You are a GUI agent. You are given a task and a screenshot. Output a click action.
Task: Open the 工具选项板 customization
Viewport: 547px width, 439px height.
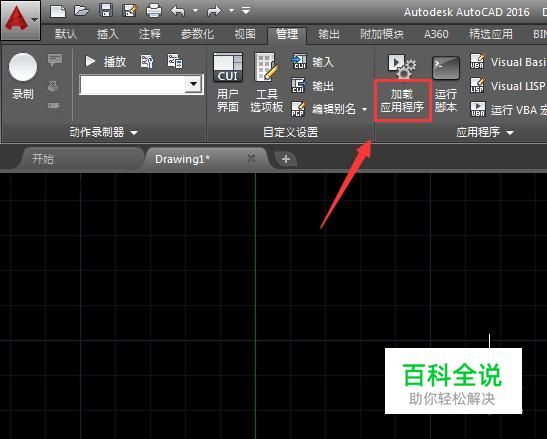click(x=267, y=83)
